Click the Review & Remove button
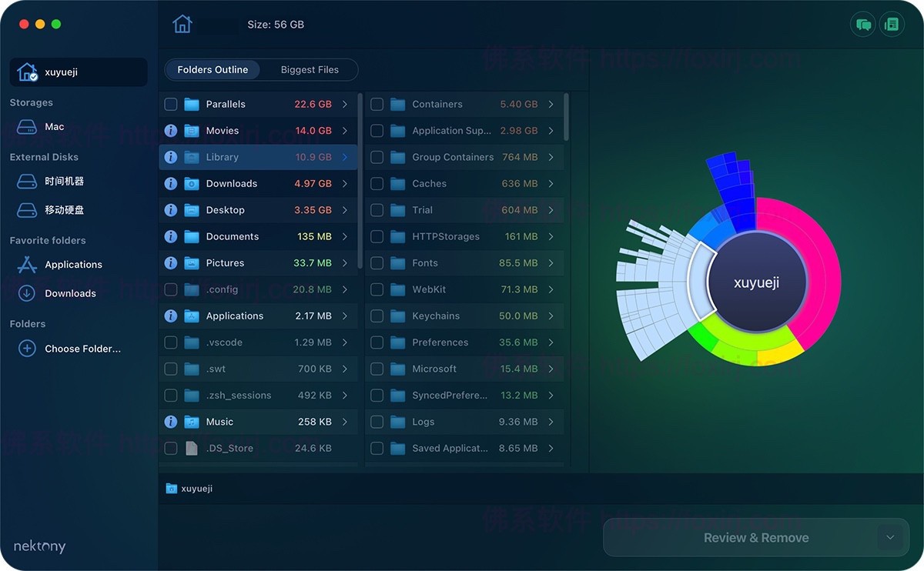Viewport: 924px width, 571px height. tap(755, 537)
